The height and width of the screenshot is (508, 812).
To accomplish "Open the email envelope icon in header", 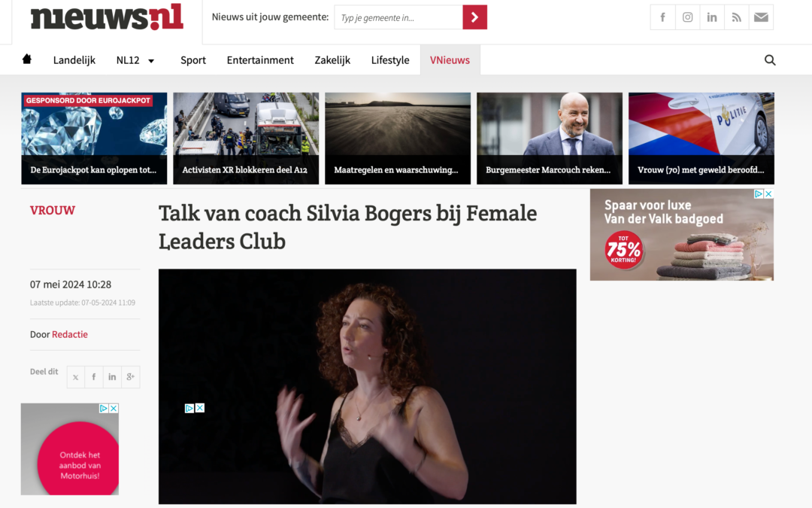I will coord(761,17).
